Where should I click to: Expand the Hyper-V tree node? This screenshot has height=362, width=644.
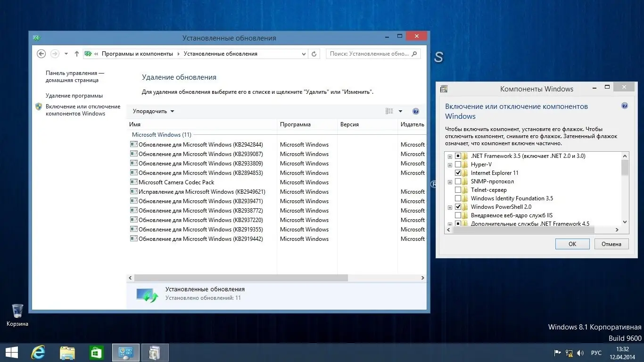[x=450, y=165]
